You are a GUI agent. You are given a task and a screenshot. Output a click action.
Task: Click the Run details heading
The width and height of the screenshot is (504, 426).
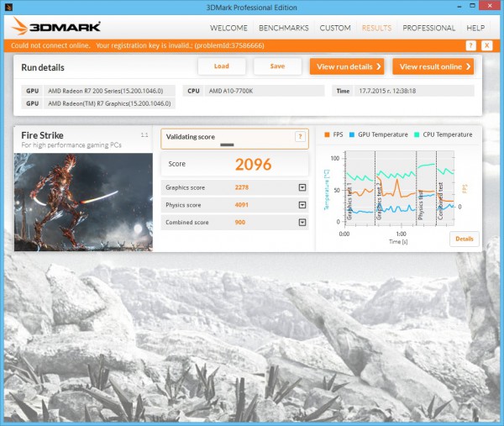43,67
